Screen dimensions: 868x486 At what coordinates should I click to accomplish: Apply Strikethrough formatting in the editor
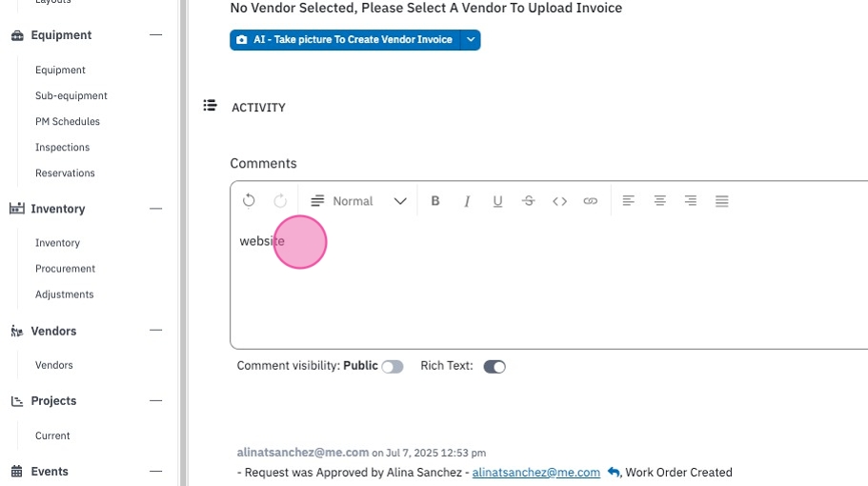(x=529, y=201)
